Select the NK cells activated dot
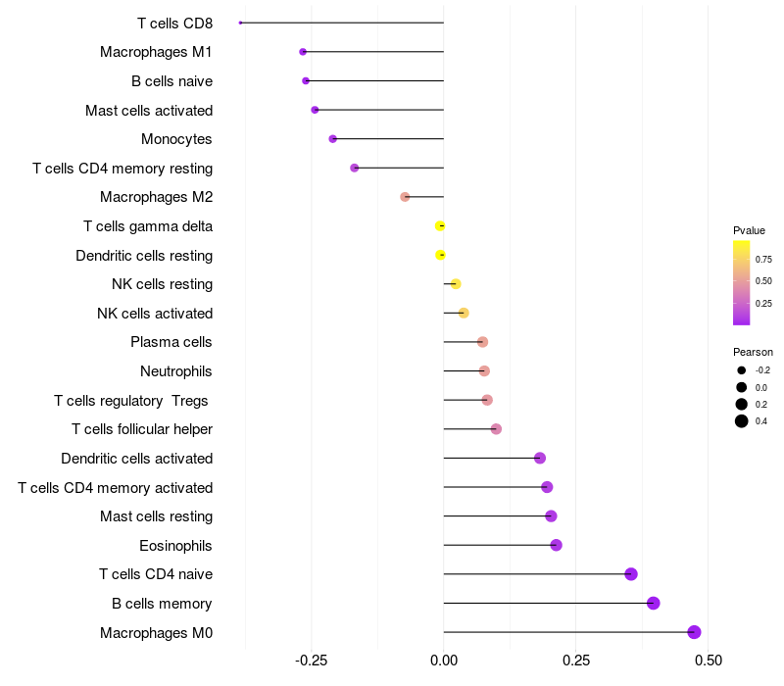The width and height of the screenshot is (784, 686). tap(464, 313)
